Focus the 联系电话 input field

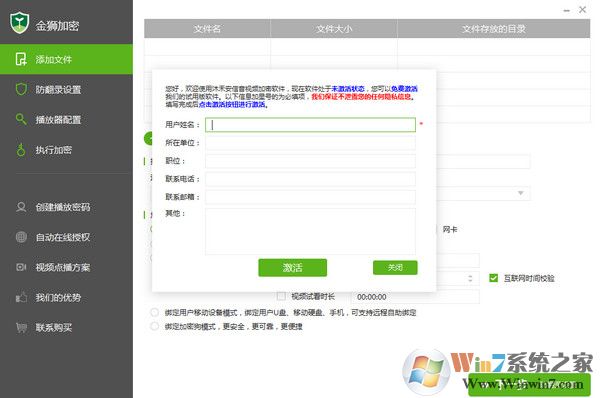click(310, 179)
